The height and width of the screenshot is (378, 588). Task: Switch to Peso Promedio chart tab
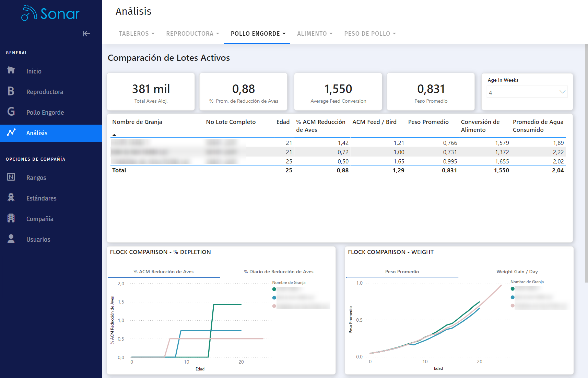click(402, 272)
